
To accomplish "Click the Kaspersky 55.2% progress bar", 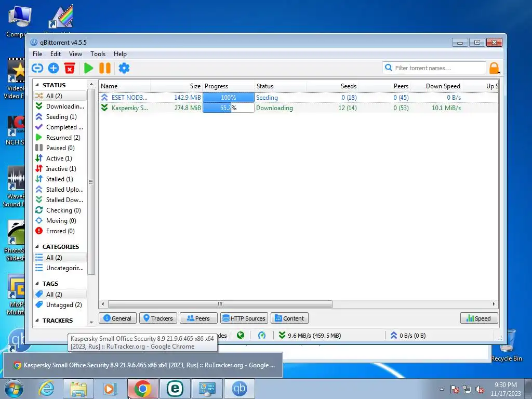I will [x=229, y=108].
